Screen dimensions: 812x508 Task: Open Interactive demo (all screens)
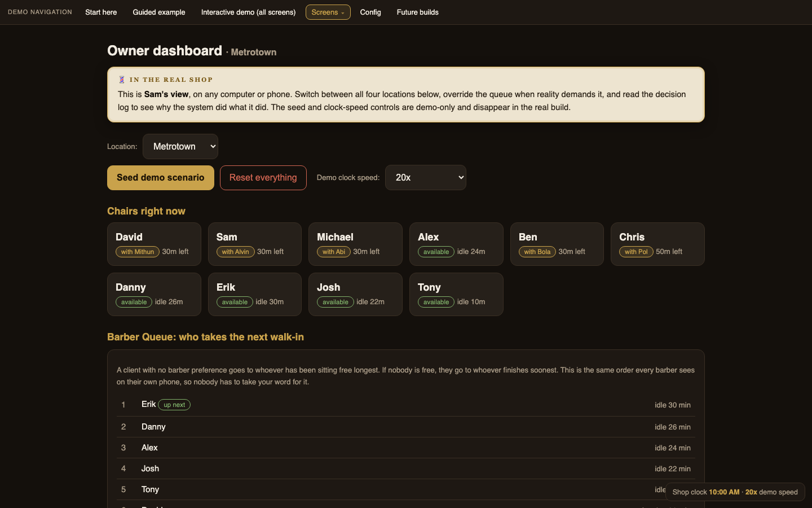248,12
